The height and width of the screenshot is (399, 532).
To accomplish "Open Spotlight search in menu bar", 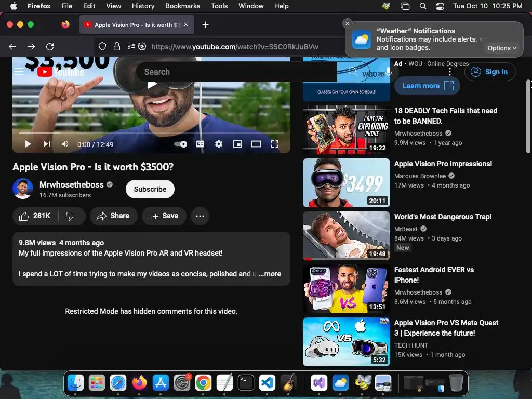I will 423,6.
